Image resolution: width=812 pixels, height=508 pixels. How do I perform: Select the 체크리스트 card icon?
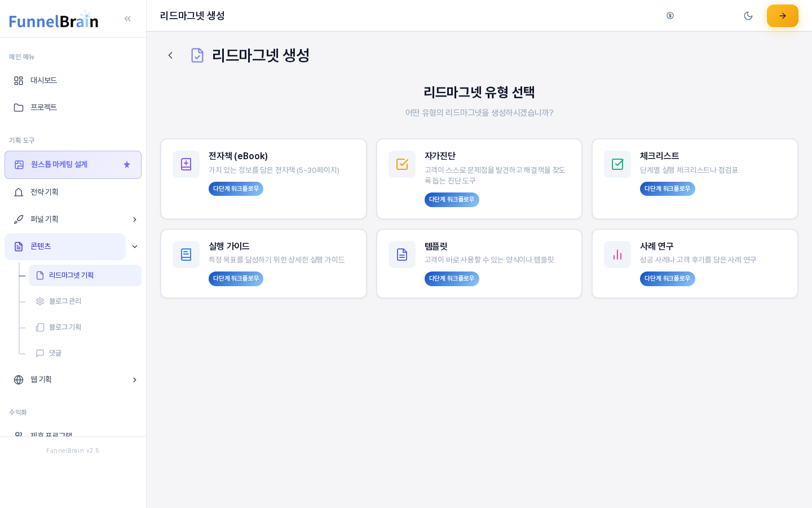pyautogui.click(x=617, y=164)
